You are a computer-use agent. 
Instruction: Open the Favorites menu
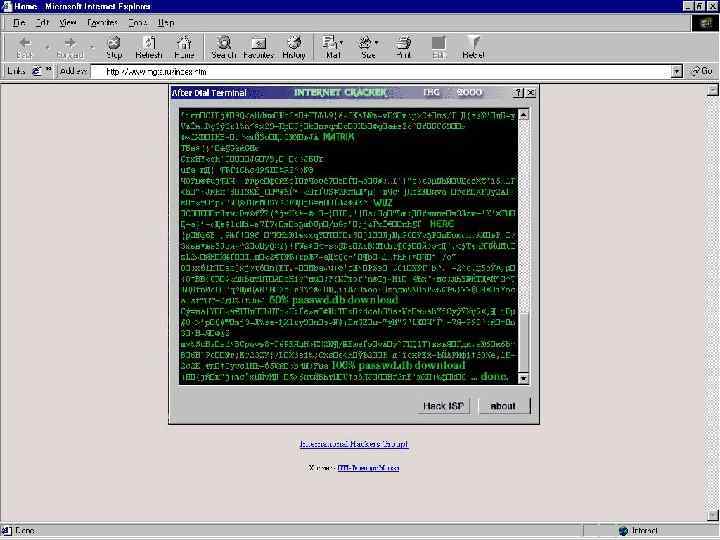click(102, 22)
